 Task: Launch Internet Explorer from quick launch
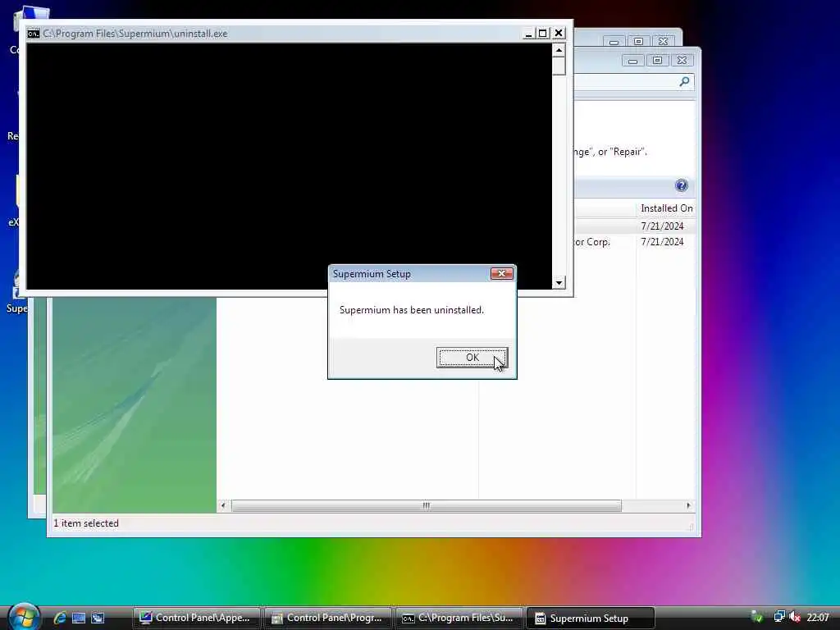tap(60, 618)
